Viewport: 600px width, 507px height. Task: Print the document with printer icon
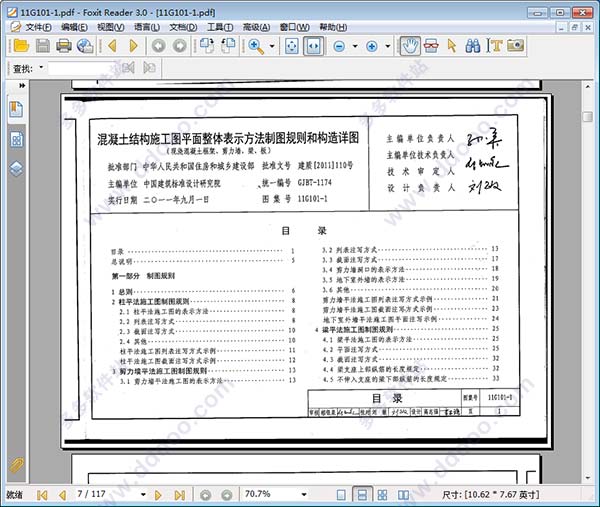(64, 46)
